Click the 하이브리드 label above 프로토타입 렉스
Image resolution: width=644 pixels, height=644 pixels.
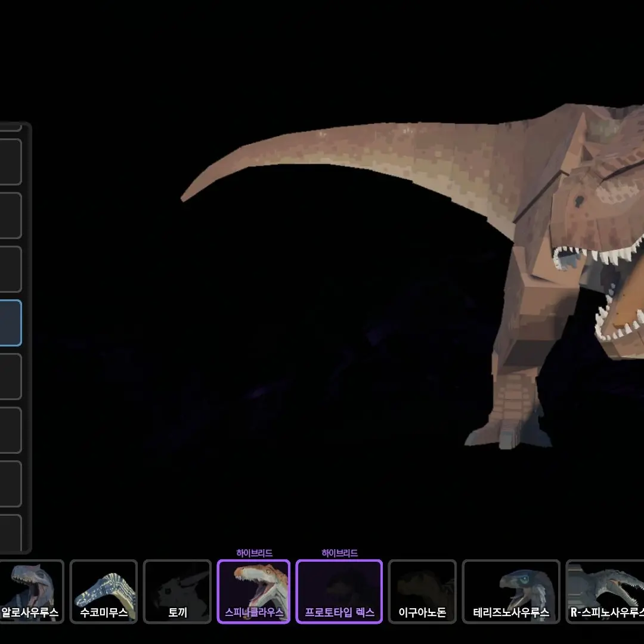pyautogui.click(x=339, y=553)
